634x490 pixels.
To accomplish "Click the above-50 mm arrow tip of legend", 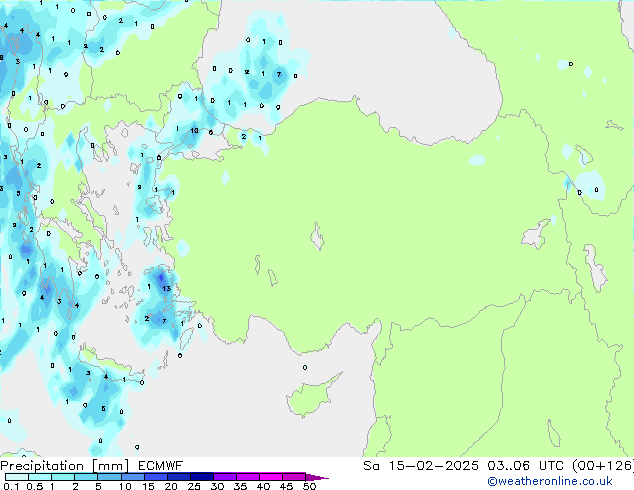I will point(317,477).
